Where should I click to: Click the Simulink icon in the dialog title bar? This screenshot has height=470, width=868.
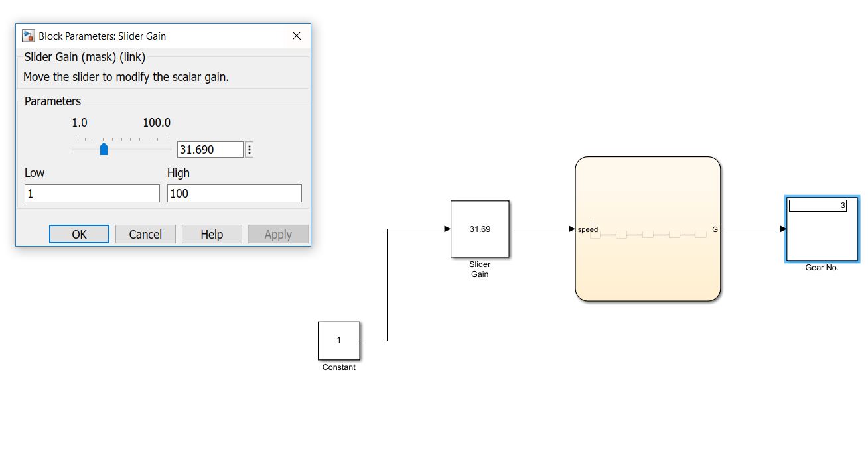point(27,36)
